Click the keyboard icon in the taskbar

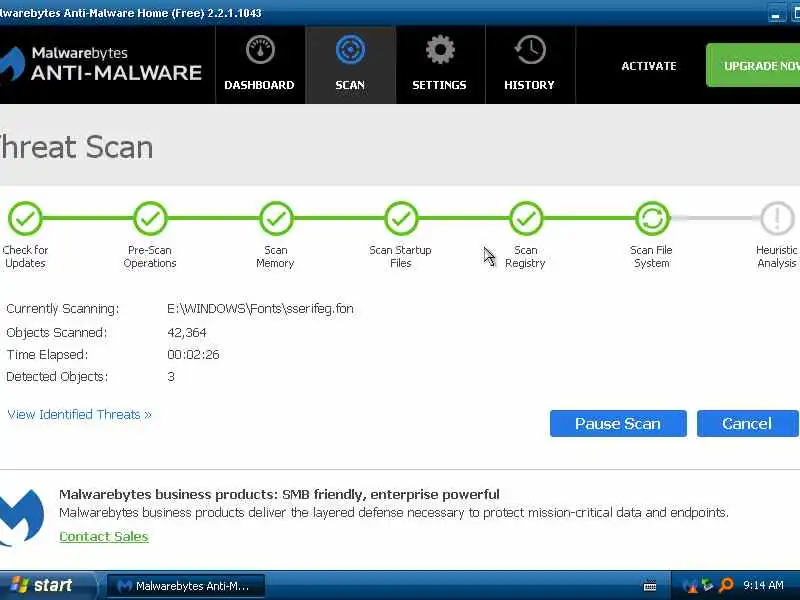650,586
